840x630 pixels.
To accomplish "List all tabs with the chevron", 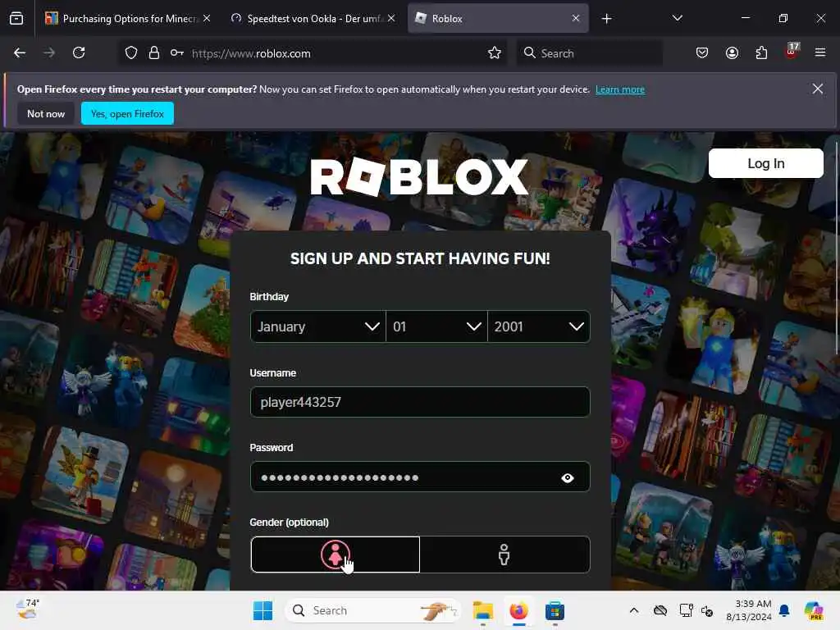I will [x=677, y=18].
